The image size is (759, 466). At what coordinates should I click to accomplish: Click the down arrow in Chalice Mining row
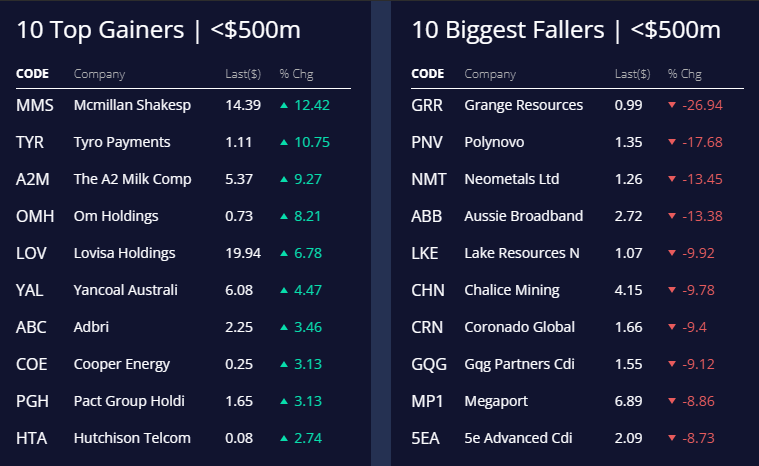pyautogui.click(x=672, y=290)
